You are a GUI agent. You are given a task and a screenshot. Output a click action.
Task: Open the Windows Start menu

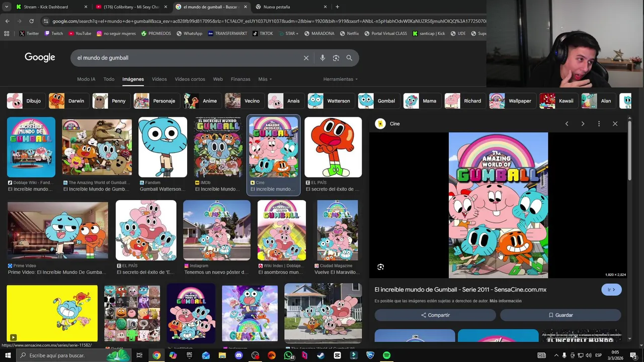pos(8,355)
